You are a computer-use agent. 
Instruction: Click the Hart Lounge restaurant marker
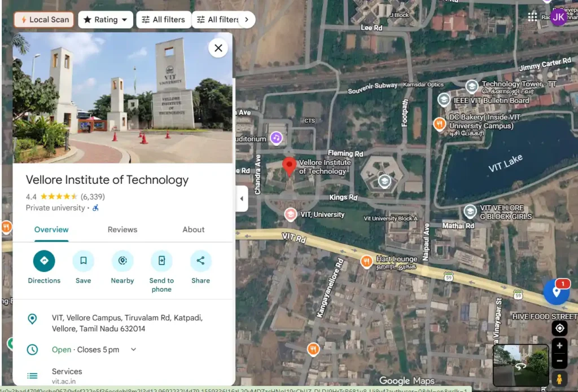coord(366,262)
